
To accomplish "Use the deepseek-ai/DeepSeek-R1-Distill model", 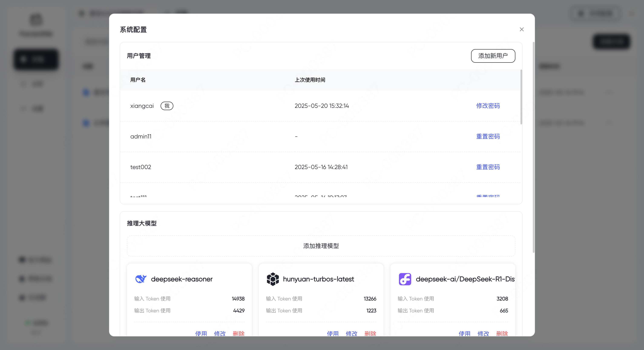I will pos(464,333).
